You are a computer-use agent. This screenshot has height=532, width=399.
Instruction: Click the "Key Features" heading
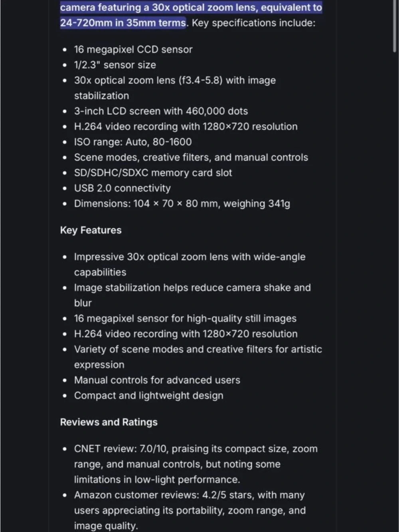[91, 230]
